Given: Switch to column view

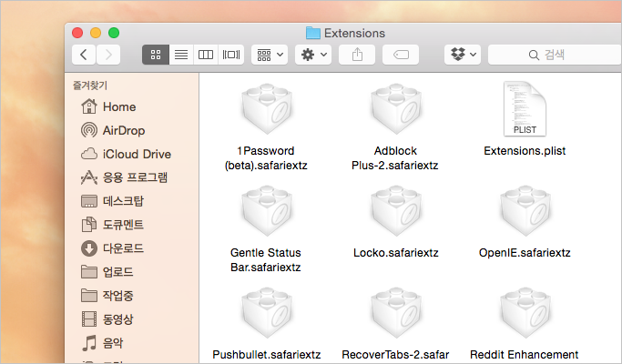Looking at the screenshot, I should [206, 55].
